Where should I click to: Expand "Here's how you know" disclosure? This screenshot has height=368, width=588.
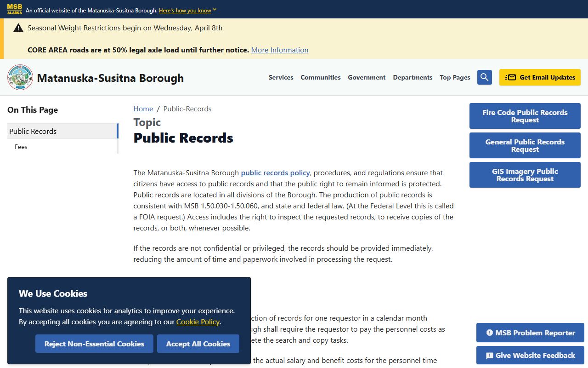tap(187, 10)
